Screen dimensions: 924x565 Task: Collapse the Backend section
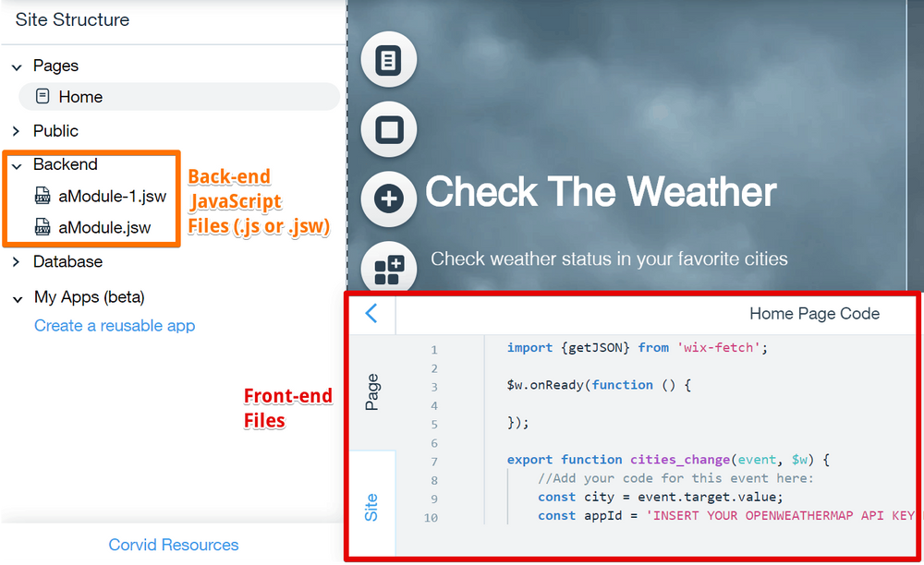pos(17,166)
